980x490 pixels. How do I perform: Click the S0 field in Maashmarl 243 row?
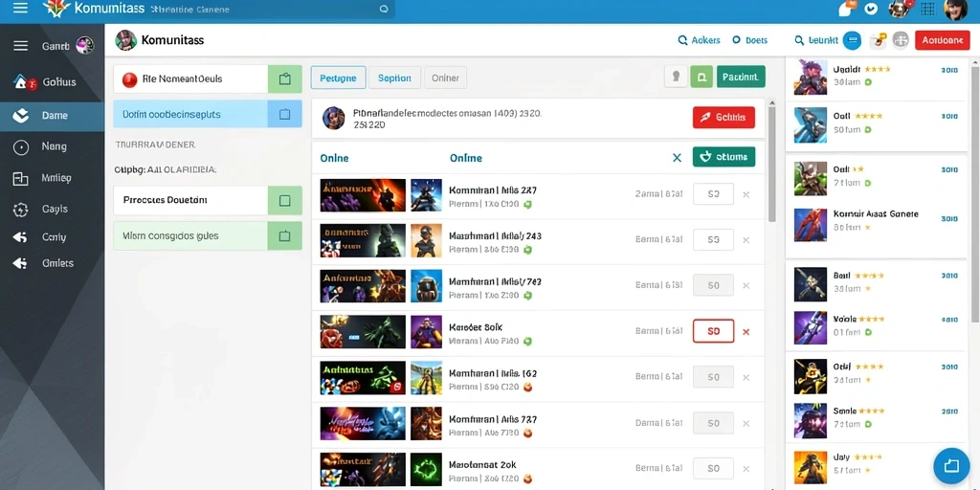713,240
